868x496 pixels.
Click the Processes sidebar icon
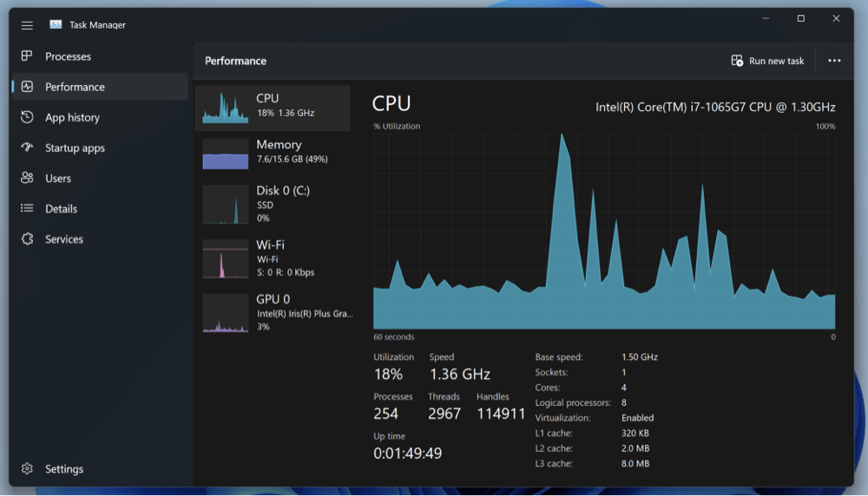27,56
